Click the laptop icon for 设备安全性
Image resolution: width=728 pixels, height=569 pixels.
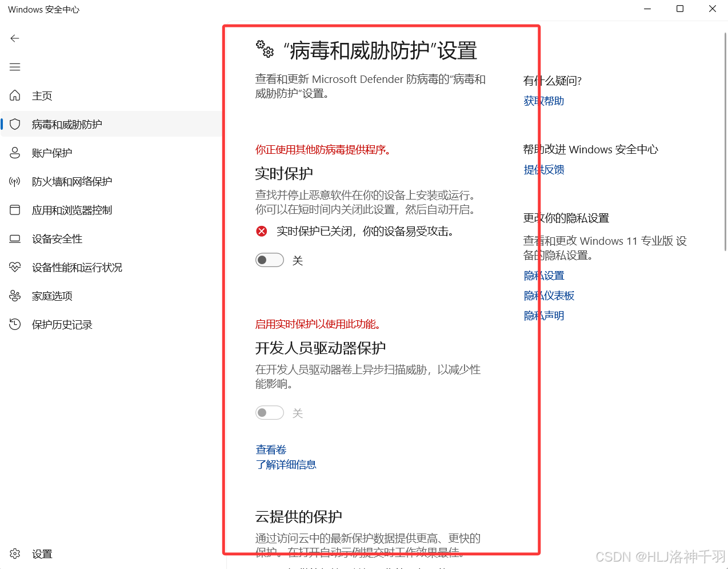tap(15, 238)
